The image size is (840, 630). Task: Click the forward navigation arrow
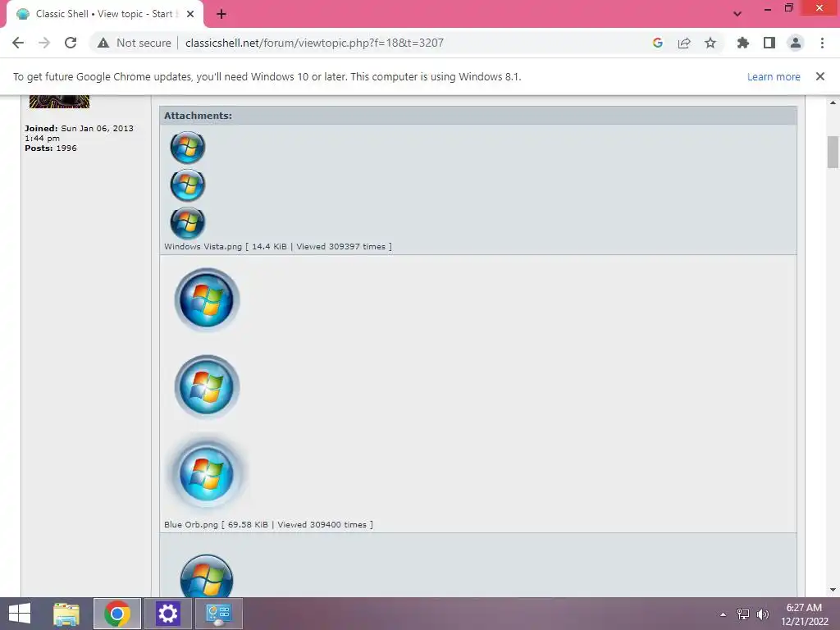click(x=44, y=43)
